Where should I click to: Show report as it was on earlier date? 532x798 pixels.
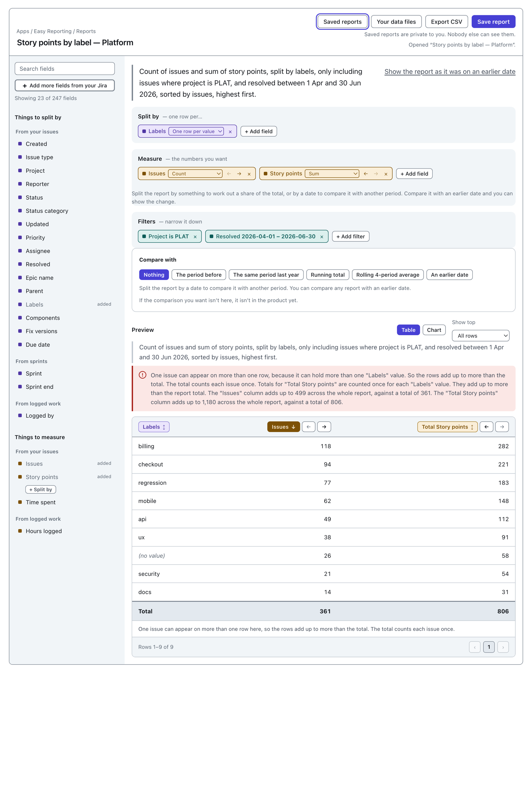pyautogui.click(x=450, y=71)
